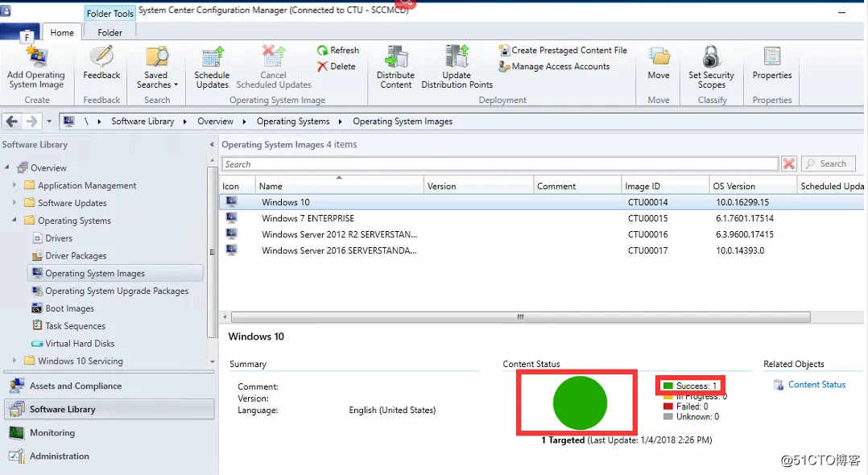Click Overview in breadcrumb path
This screenshot has width=868, height=475.
pyautogui.click(x=215, y=122)
